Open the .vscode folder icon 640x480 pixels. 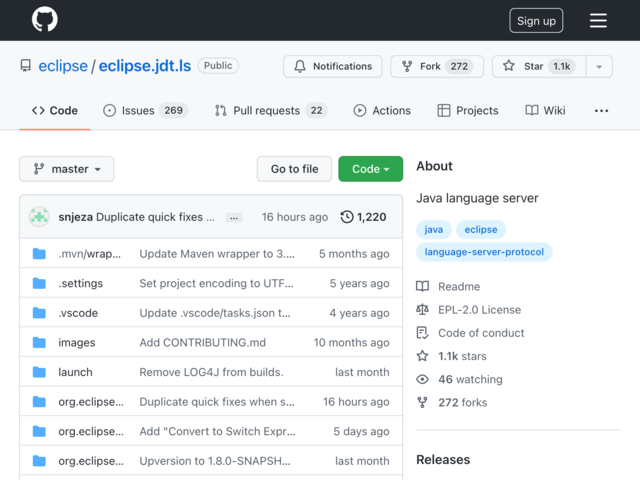[x=39, y=313]
